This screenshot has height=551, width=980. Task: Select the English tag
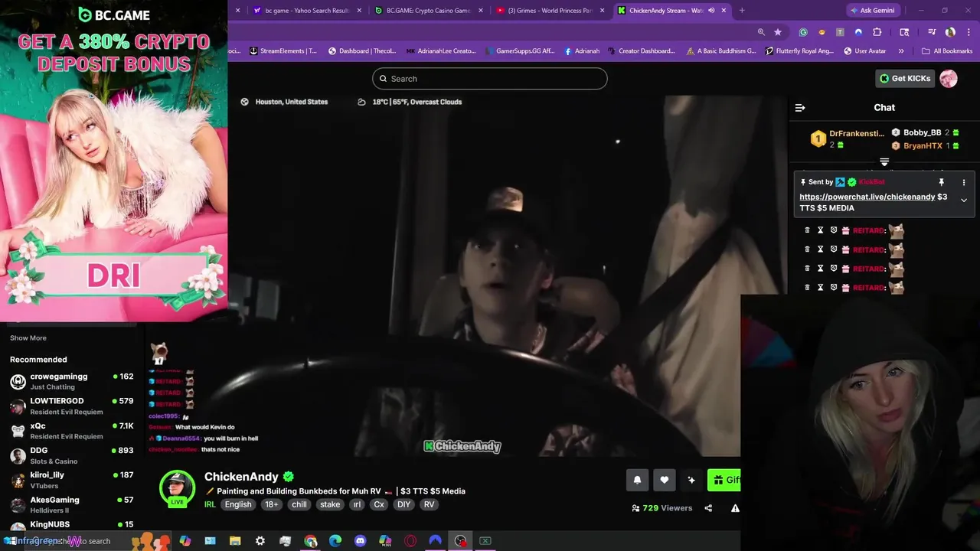coord(238,504)
